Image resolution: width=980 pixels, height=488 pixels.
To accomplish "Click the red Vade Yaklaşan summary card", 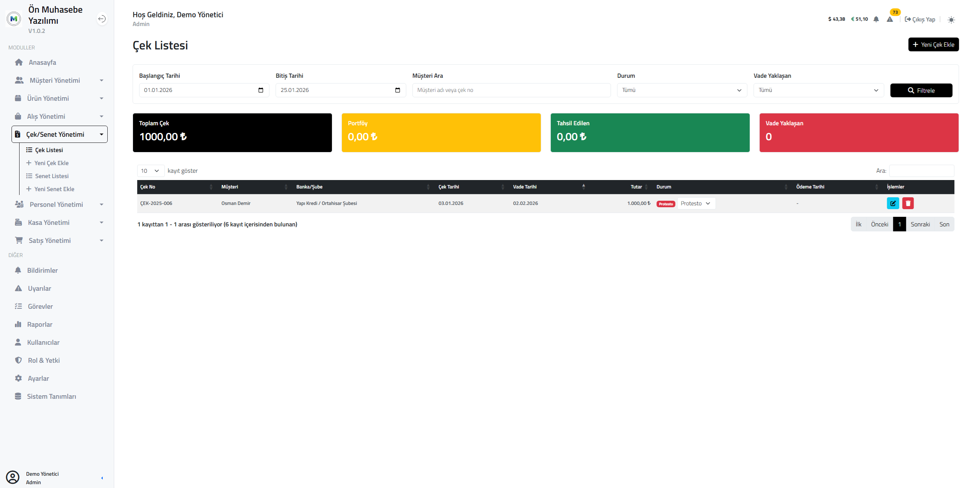I will pos(859,133).
